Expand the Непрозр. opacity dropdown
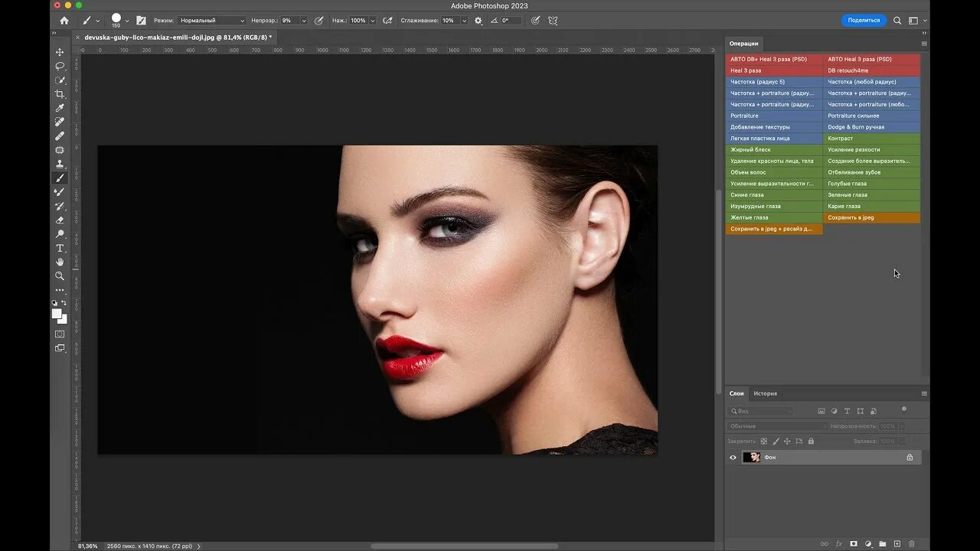Image resolution: width=980 pixels, height=551 pixels. pos(304,21)
